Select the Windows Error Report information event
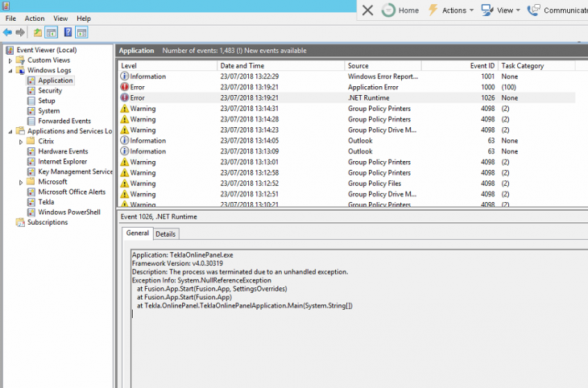Screen dimensions: 588x388 (x=346, y=76)
